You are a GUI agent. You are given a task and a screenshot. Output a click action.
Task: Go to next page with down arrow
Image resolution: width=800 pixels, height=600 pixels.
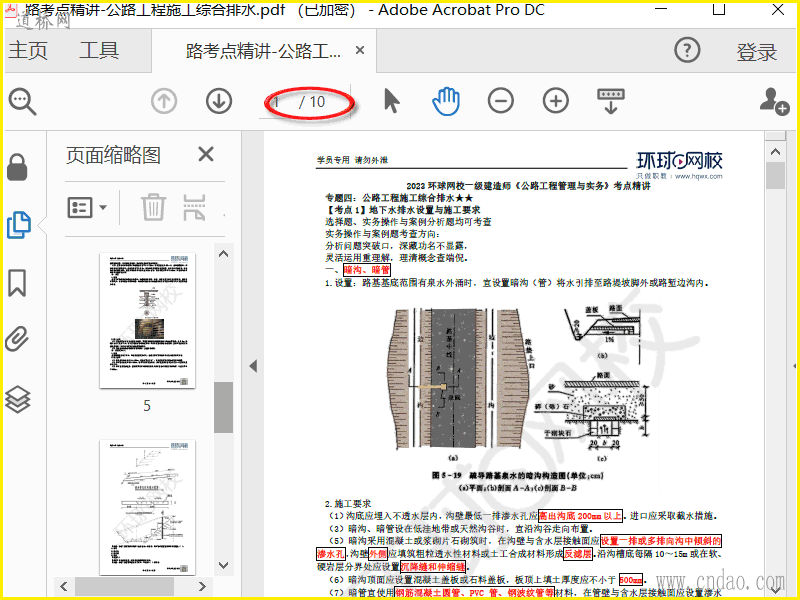[219, 101]
